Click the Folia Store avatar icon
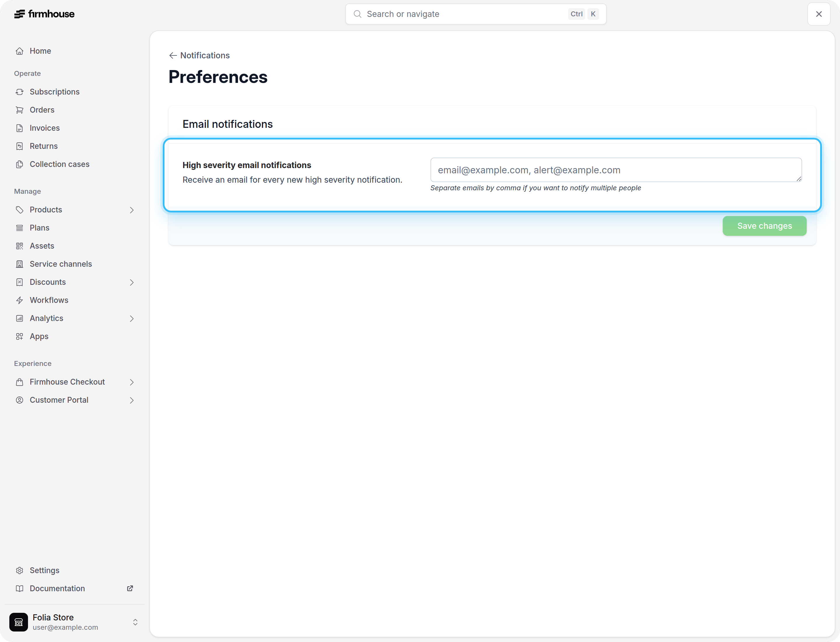The width and height of the screenshot is (840, 642). point(19,622)
